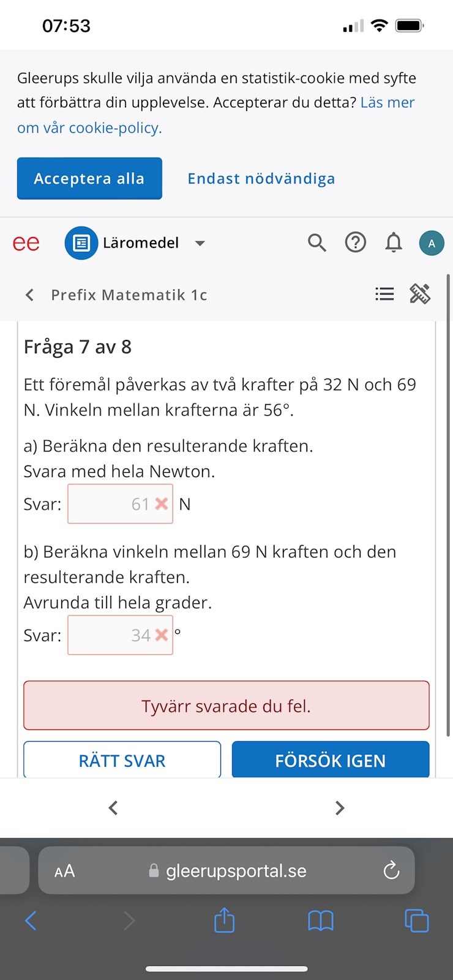Go to the next question arrow
Image resolution: width=453 pixels, height=980 pixels.
tap(340, 809)
